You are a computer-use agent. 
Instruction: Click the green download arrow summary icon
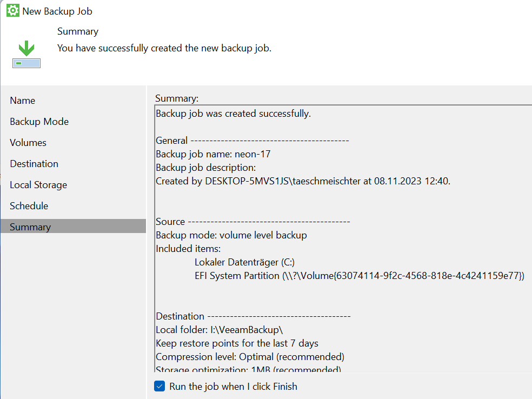pos(26,54)
